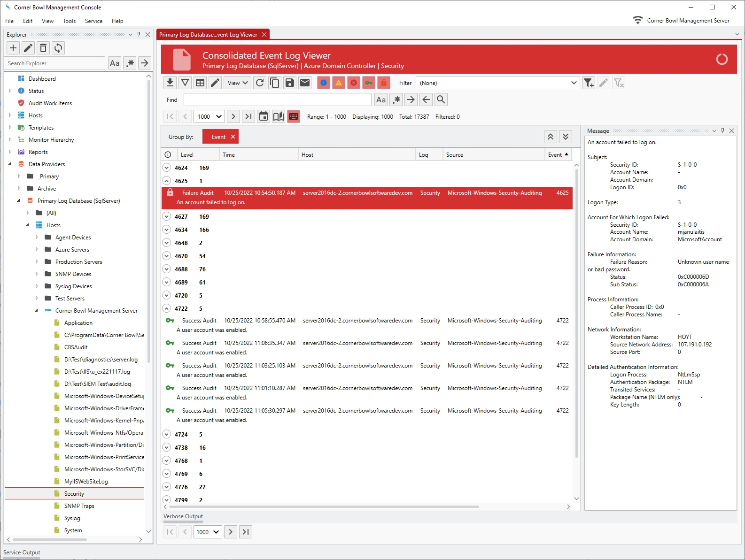Screen dimensions: 745x560
Task: Click the save disk icon
Action: [x=290, y=83]
